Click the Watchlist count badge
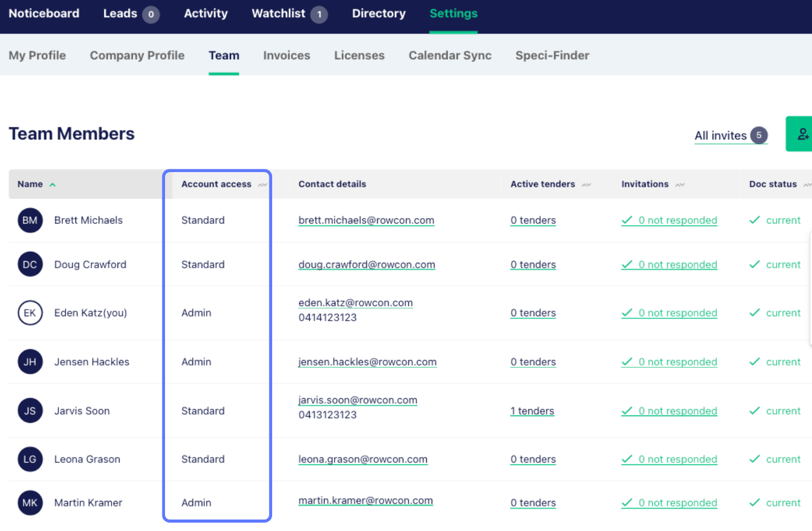812x531 pixels. [319, 14]
